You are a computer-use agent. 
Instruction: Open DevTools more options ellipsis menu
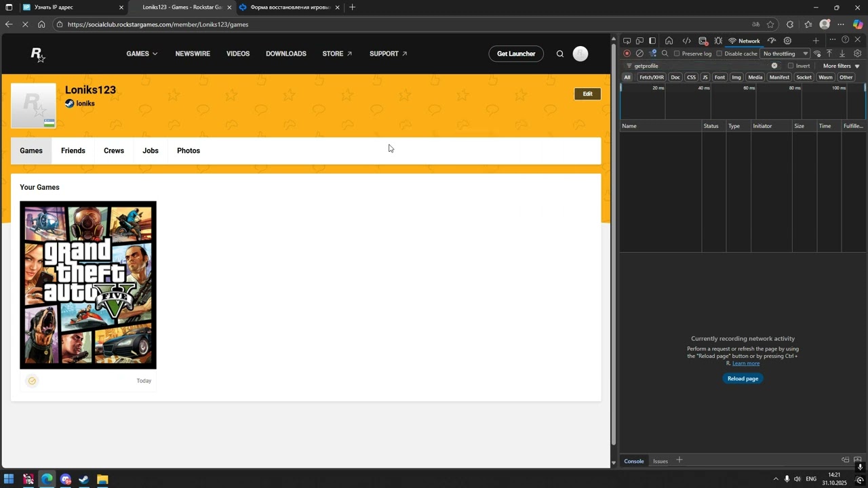click(833, 40)
